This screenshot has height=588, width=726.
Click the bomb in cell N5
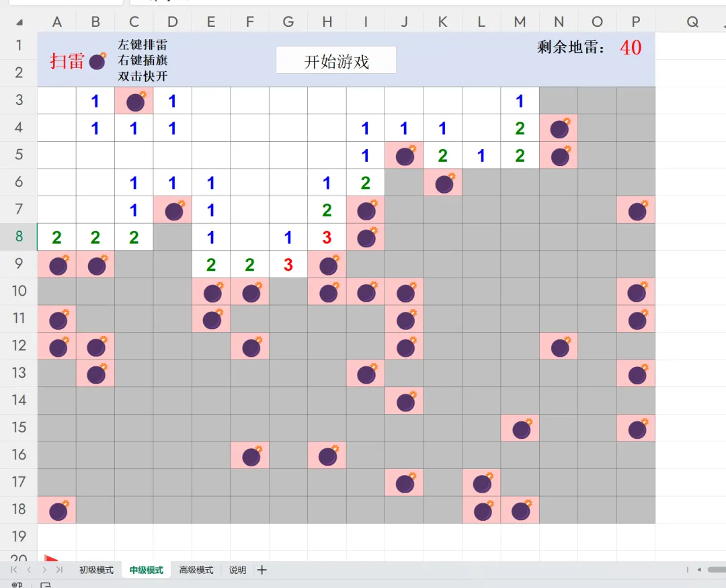coord(560,155)
